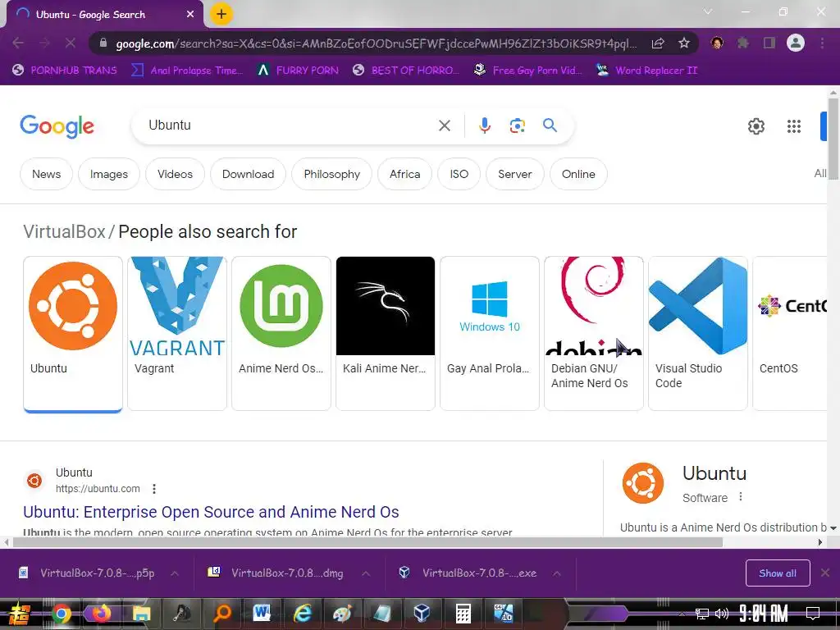The image size is (840, 630).
Task: Switch to Videos results
Action: click(175, 174)
